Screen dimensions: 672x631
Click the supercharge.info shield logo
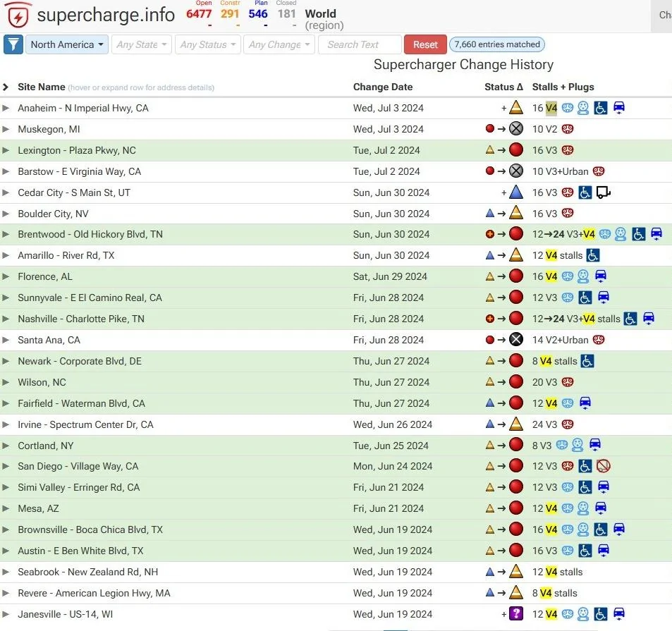tap(18, 15)
